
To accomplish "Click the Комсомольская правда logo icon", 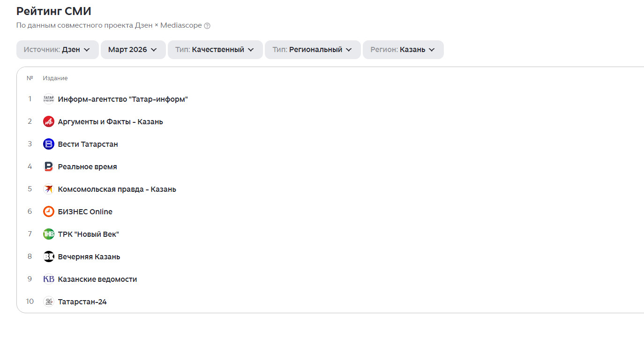I will [x=49, y=189].
